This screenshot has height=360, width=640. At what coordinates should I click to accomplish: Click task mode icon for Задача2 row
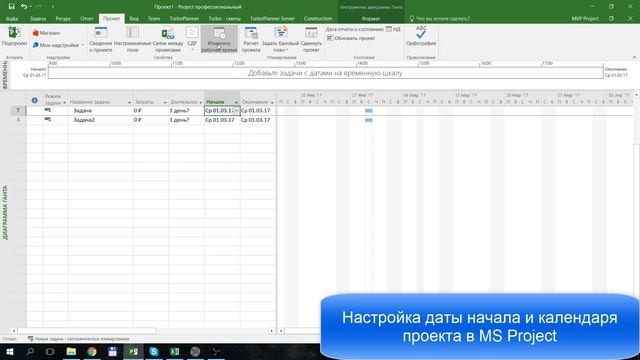48,120
